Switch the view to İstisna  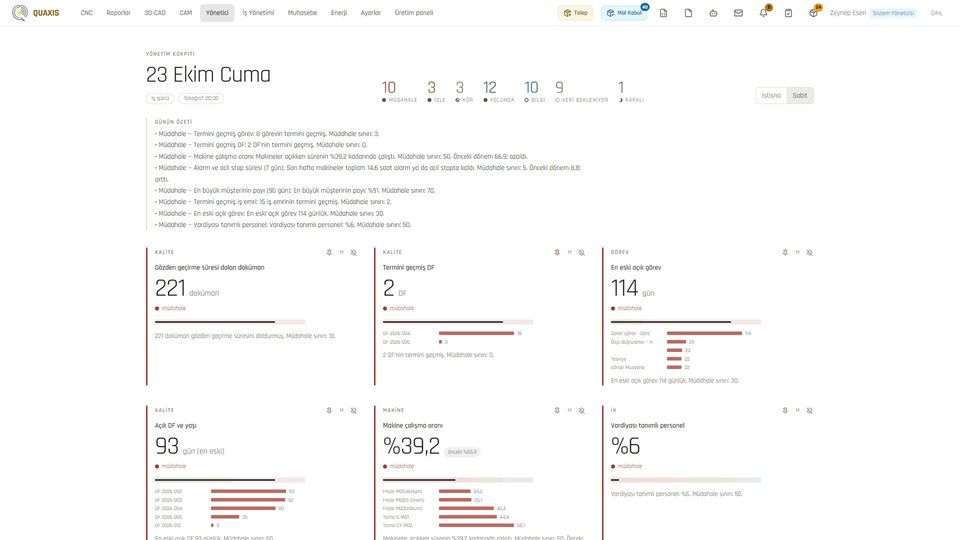pyautogui.click(x=771, y=96)
